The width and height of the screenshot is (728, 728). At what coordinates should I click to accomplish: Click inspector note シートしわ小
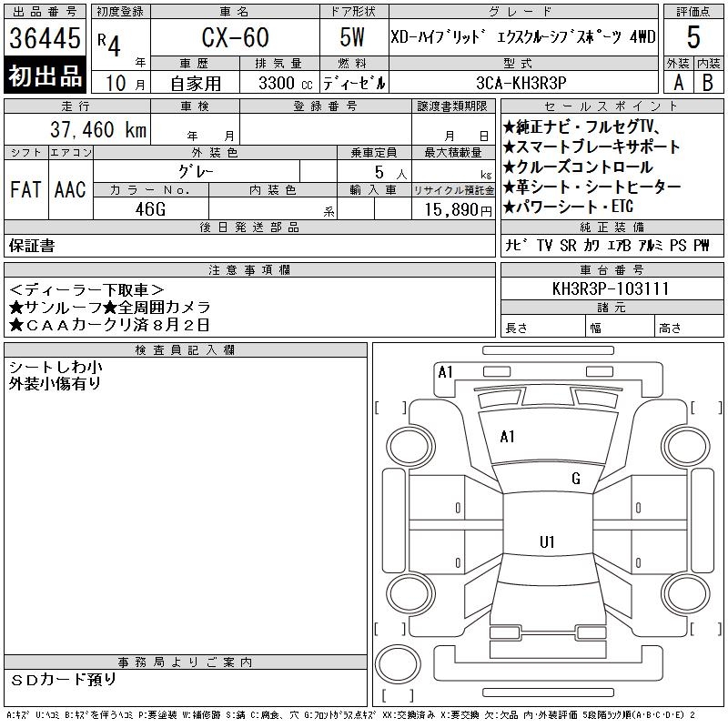pyautogui.click(x=56, y=368)
